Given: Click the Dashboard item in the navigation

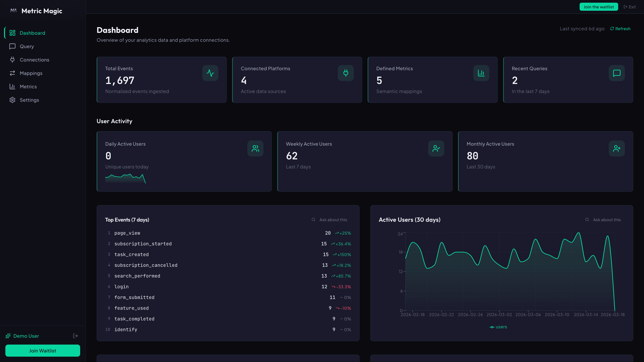Looking at the screenshot, I should 33,33.
